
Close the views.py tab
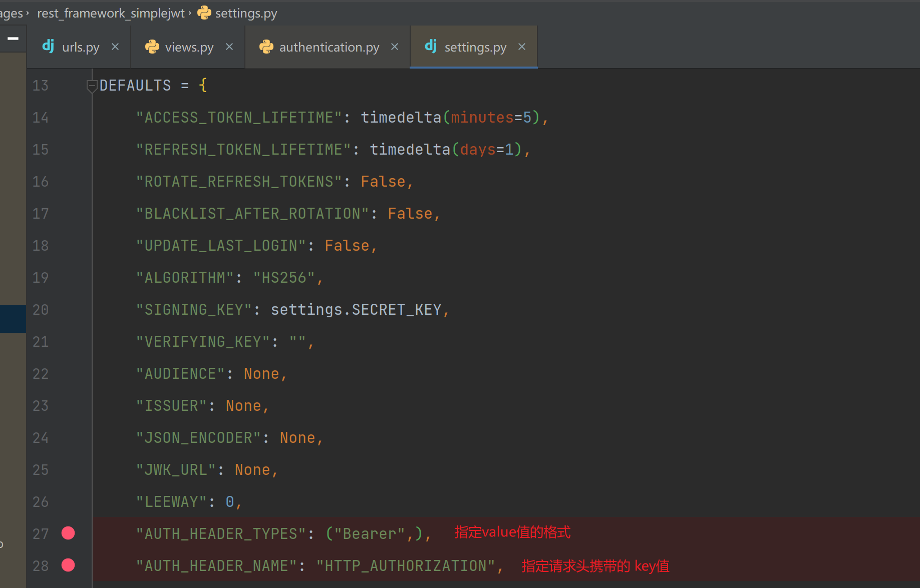(229, 47)
